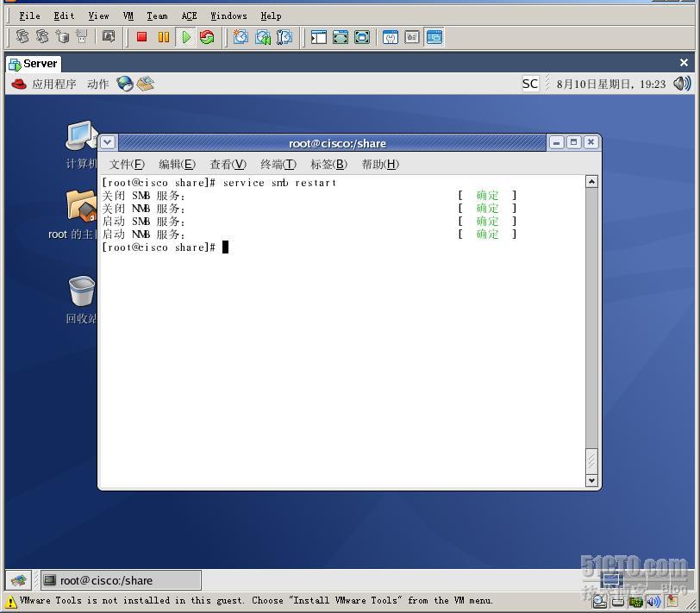Click the new virtual machine cube icon

pos(62,36)
